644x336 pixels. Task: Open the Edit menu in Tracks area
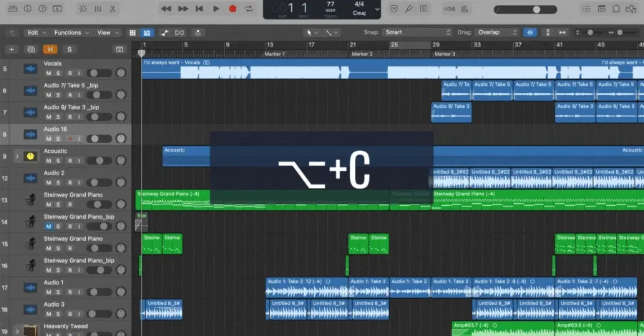click(x=36, y=32)
